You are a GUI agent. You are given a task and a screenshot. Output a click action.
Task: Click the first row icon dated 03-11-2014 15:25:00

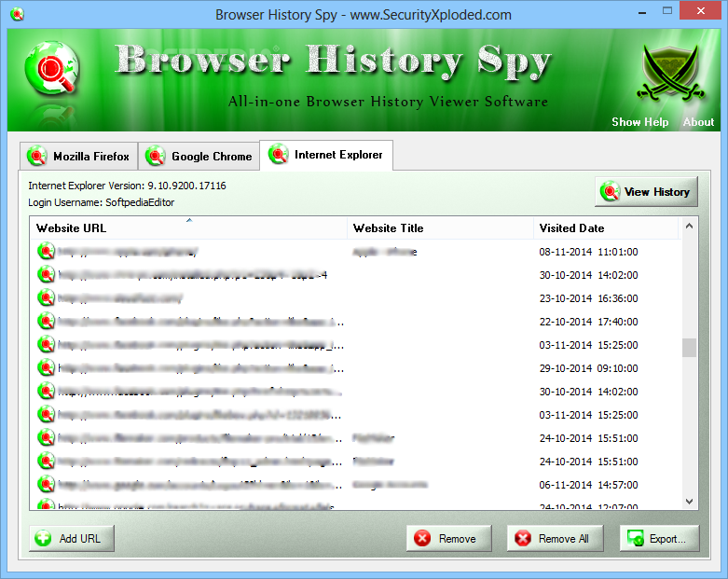[46, 344]
